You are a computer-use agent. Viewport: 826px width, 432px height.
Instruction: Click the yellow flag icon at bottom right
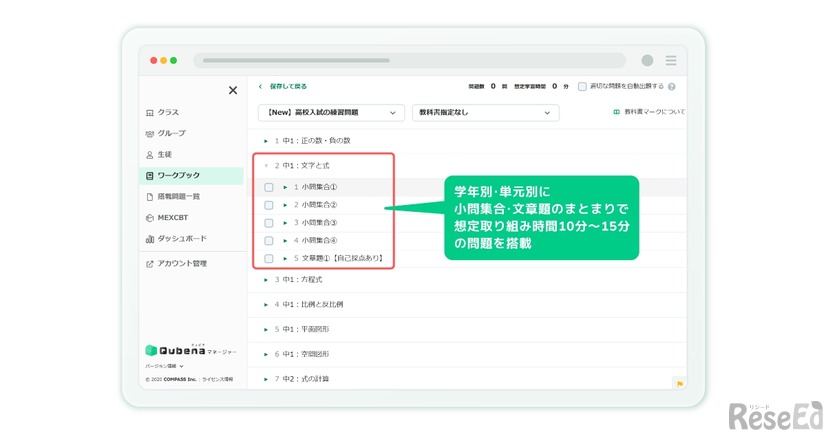pyautogui.click(x=680, y=383)
